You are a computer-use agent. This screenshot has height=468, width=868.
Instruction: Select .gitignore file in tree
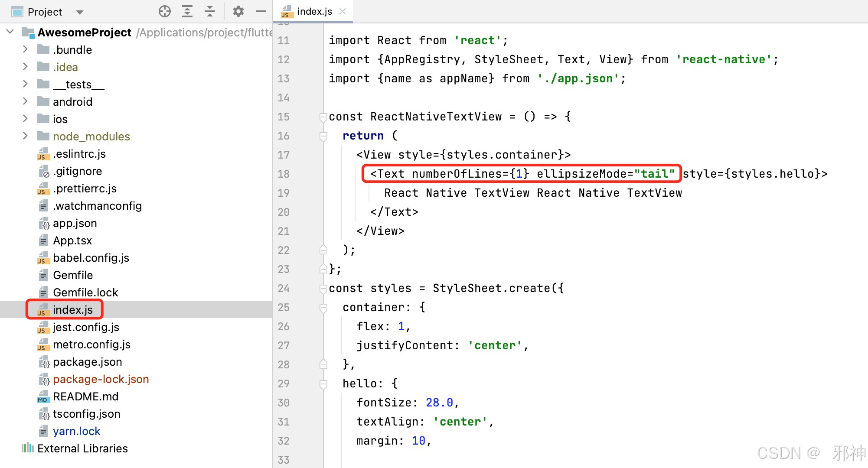pos(78,171)
